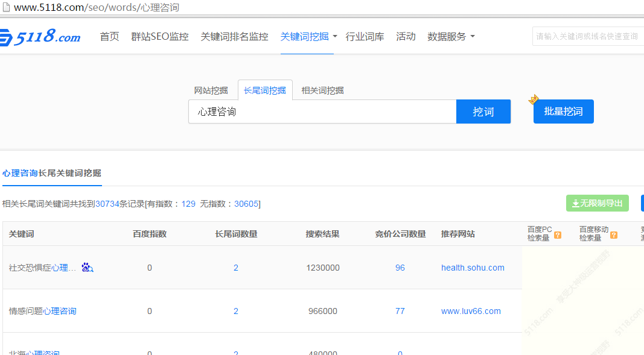Focus the 心理咨询 keyword input field
This screenshot has height=355, width=644.
click(x=322, y=112)
